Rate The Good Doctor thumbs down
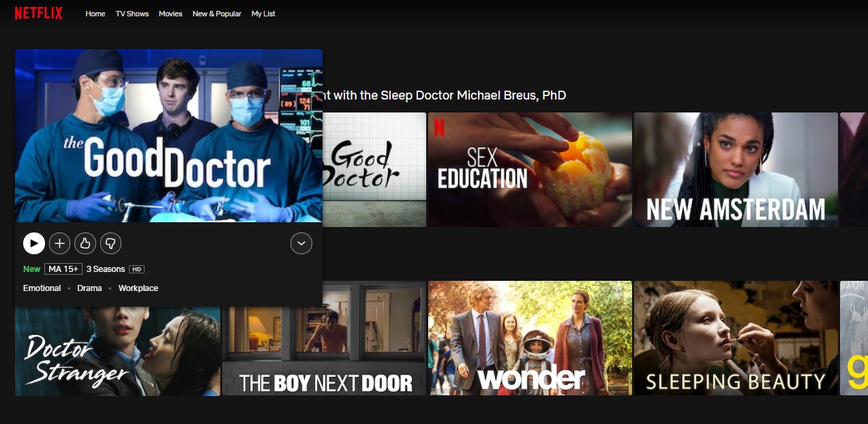The height and width of the screenshot is (424, 868). tap(110, 243)
